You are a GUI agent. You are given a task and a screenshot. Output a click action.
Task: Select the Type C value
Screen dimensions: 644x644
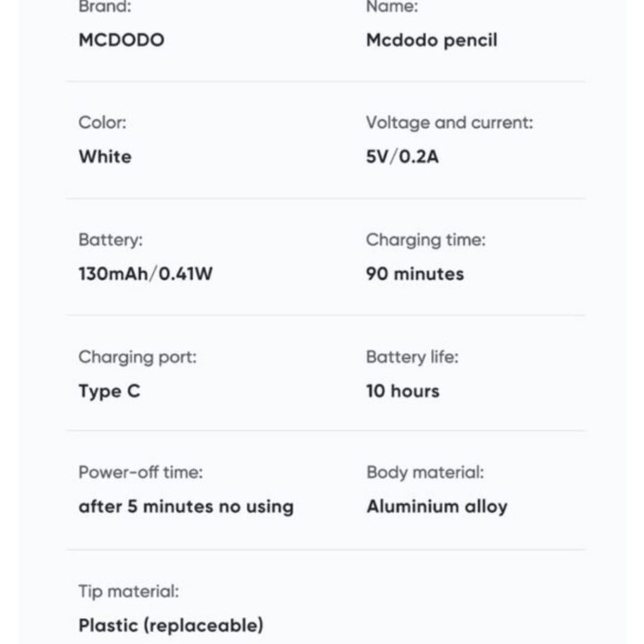tap(109, 392)
